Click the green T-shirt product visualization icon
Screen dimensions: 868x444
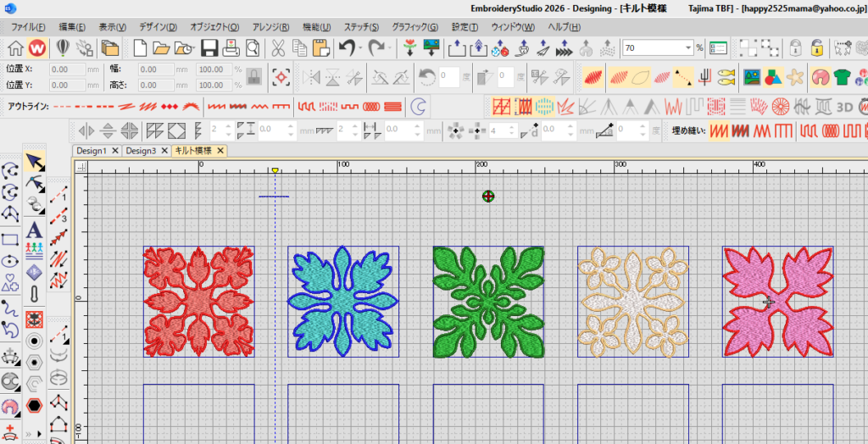click(842, 77)
